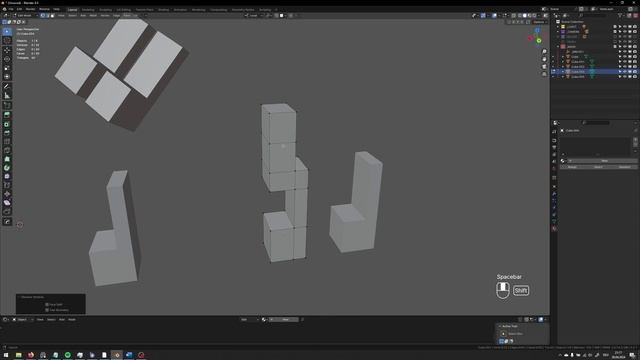640x360 pixels.
Task: Collapse the operator panel at bottom-left
Action: [19, 297]
